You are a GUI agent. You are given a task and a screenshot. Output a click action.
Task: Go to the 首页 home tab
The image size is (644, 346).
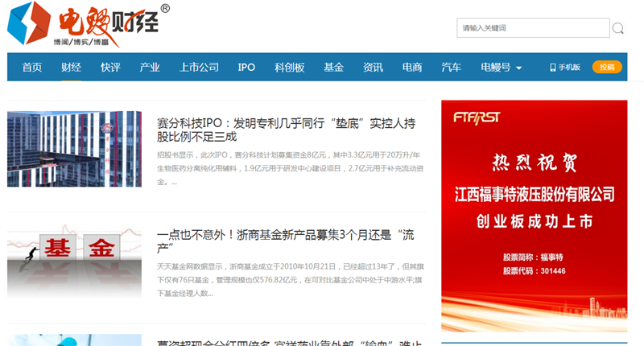click(x=32, y=68)
